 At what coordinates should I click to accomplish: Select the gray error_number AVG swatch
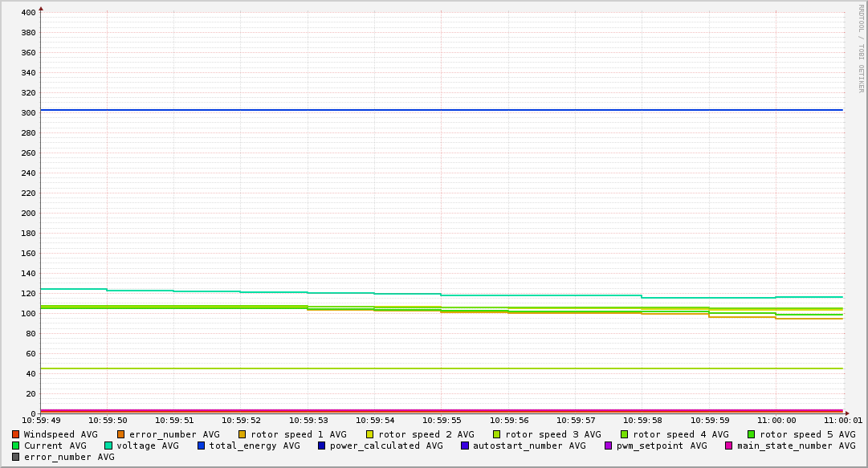pos(15,457)
